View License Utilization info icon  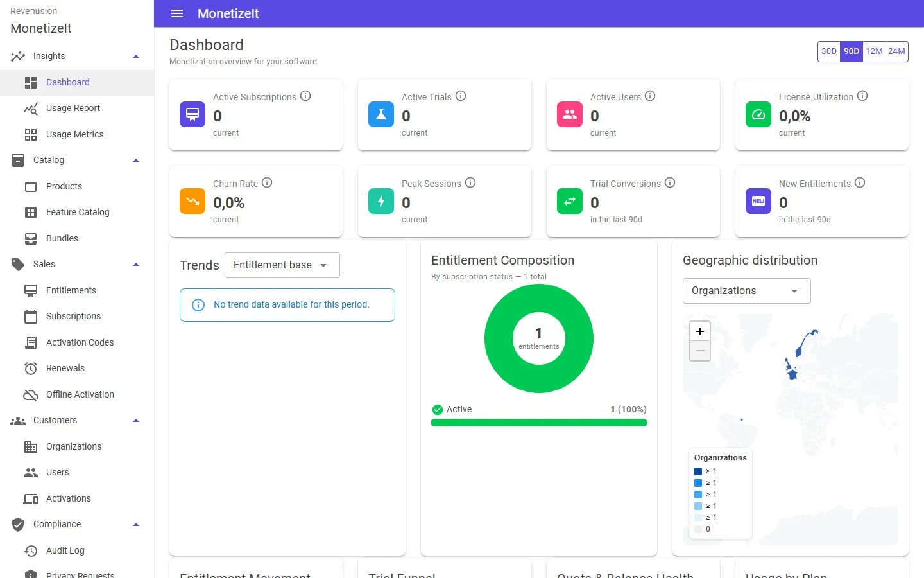[x=862, y=96]
